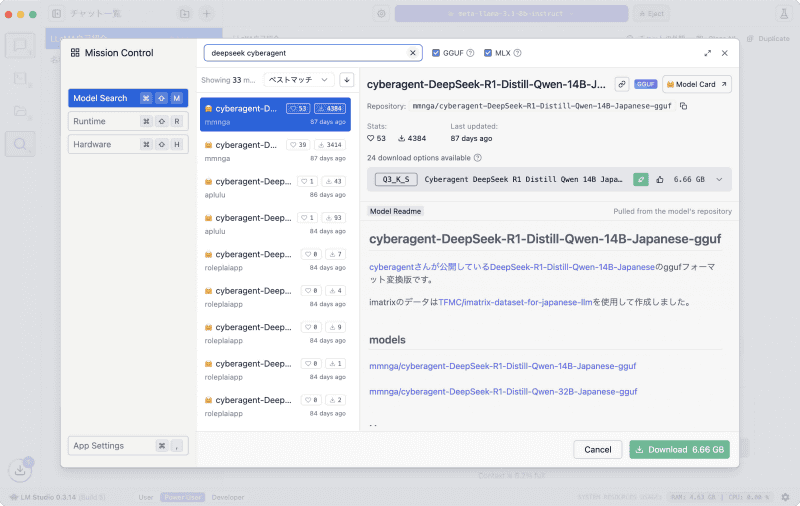This screenshot has width=800, height=506.
Task: Open the Model Search section
Action: 128,98
